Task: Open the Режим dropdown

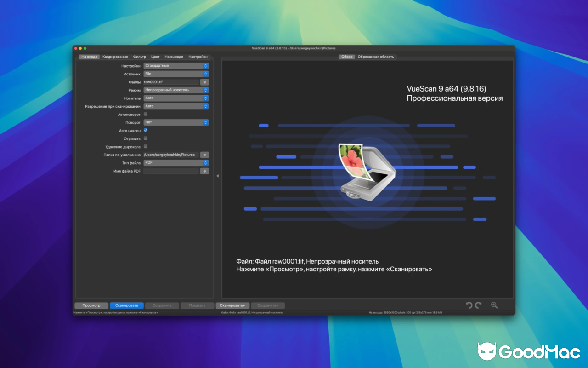Action: point(176,90)
